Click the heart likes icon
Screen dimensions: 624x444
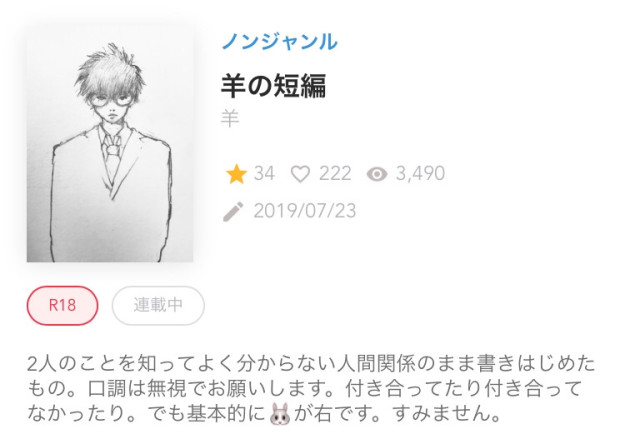tap(300, 174)
